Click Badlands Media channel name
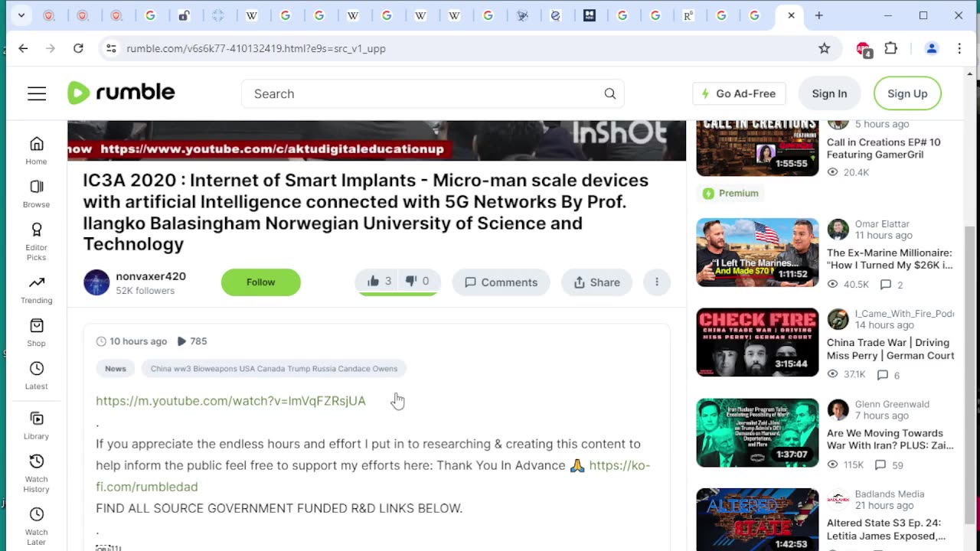 (x=890, y=494)
